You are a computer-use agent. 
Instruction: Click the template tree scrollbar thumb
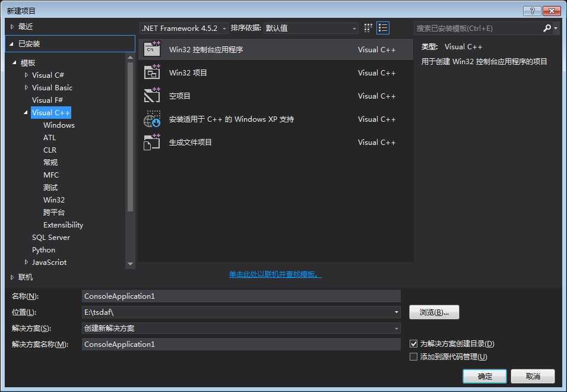tap(130, 137)
